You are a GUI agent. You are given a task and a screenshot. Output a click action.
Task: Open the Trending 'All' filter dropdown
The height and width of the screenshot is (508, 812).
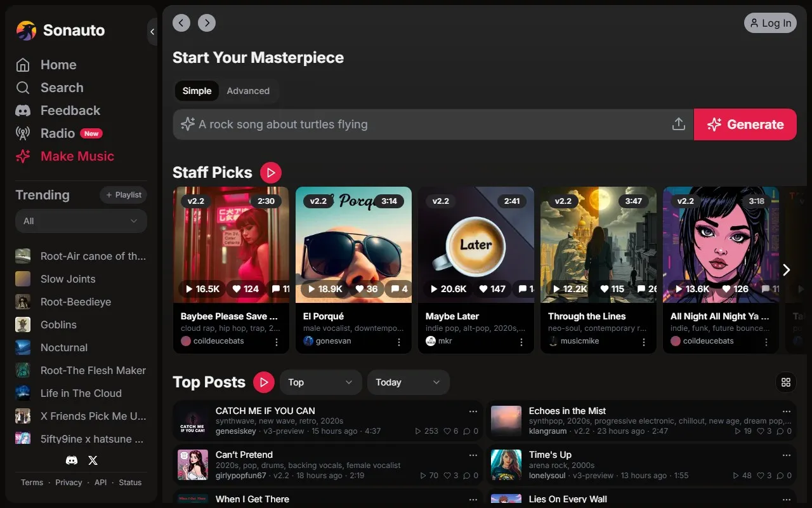[x=81, y=221]
